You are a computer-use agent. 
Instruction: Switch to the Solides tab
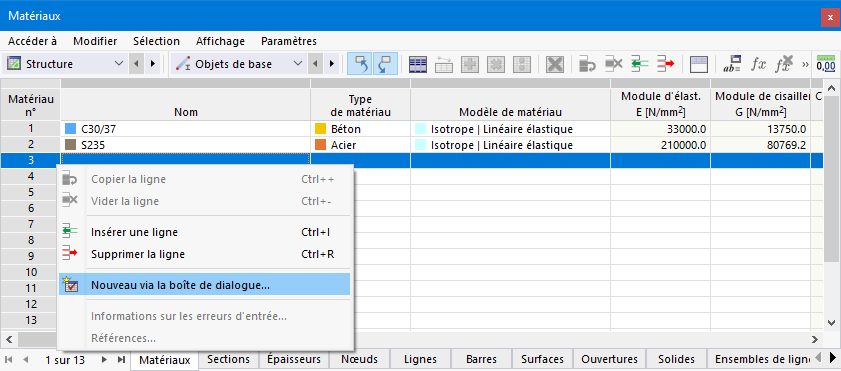[x=676, y=359]
